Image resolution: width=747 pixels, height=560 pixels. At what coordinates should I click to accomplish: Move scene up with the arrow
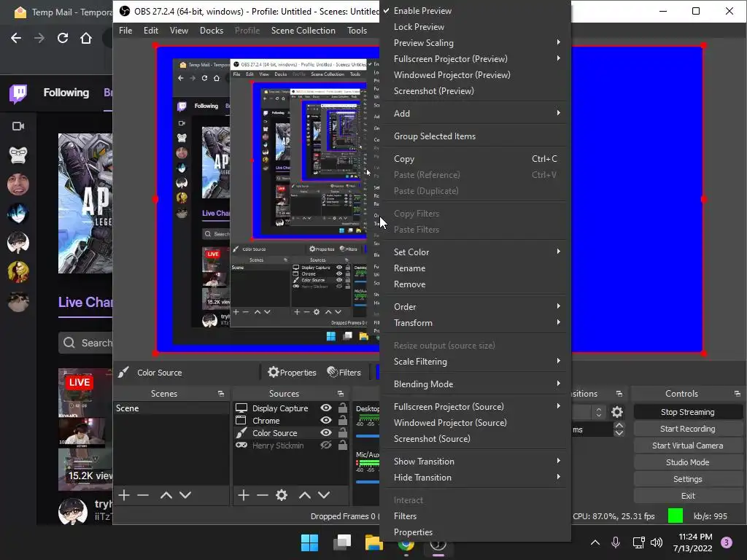[x=166, y=495]
